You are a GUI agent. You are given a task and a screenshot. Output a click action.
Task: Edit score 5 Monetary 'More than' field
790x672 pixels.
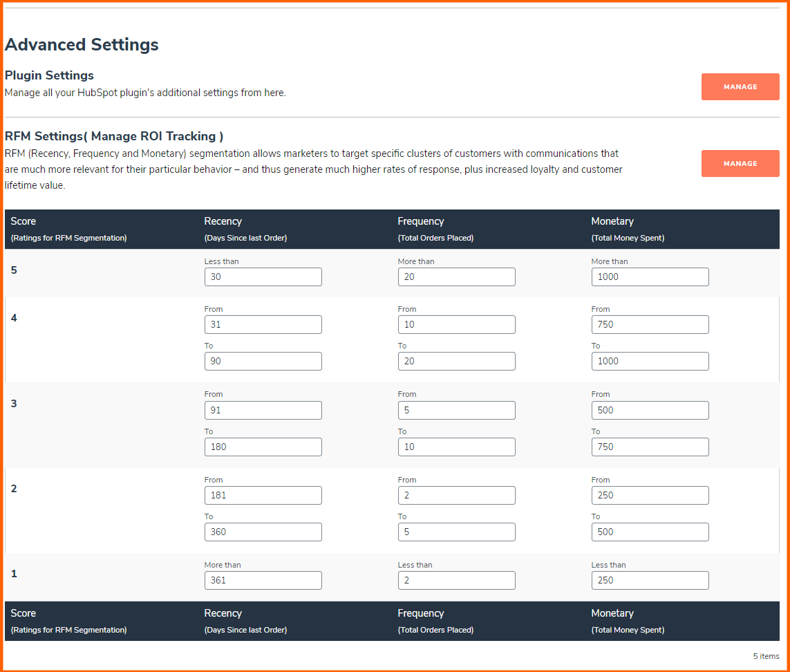pyautogui.click(x=650, y=277)
